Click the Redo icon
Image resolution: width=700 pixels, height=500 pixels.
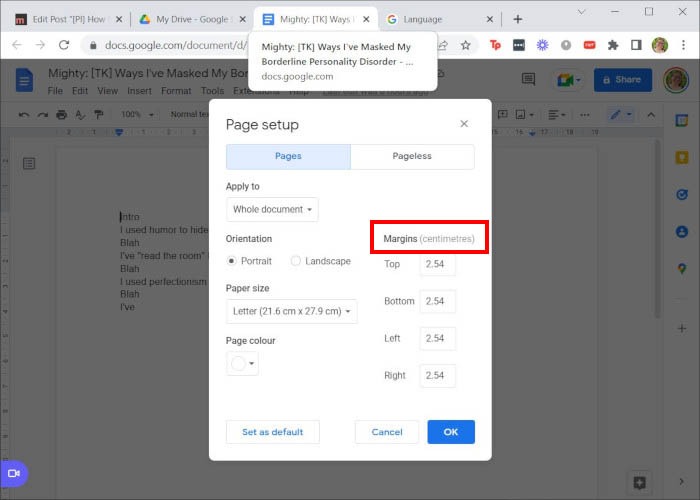[x=43, y=115]
